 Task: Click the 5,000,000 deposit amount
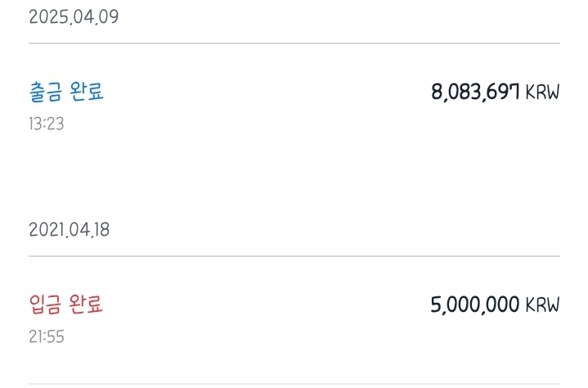[475, 305]
